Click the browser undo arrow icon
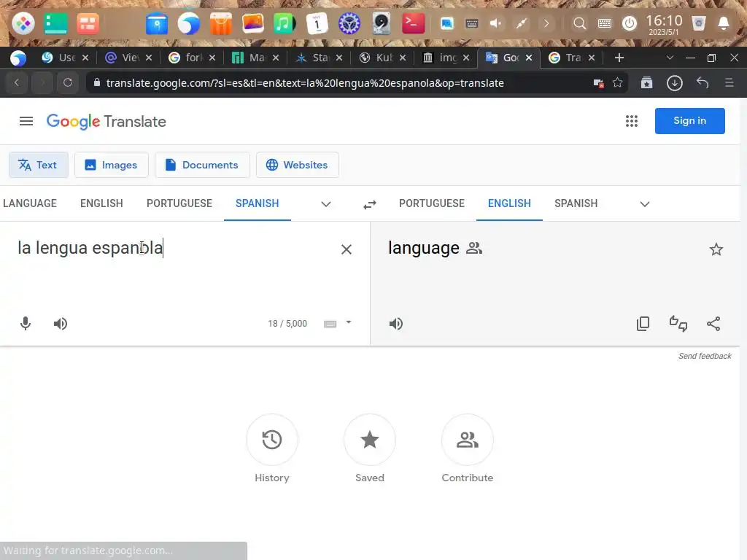 pyautogui.click(x=703, y=83)
